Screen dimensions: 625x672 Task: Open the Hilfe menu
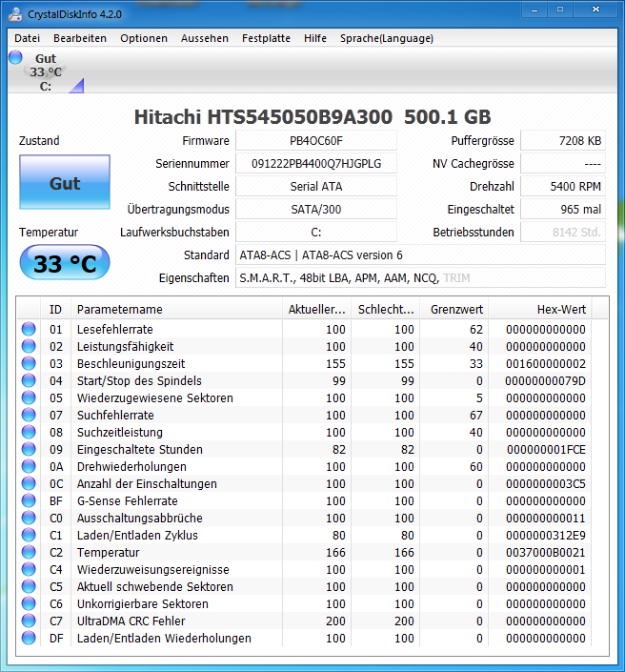point(315,38)
